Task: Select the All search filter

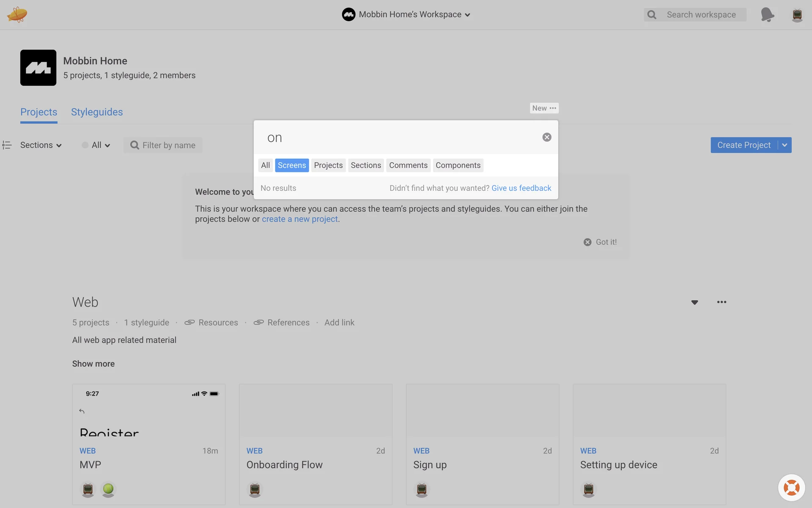Action: [265, 166]
